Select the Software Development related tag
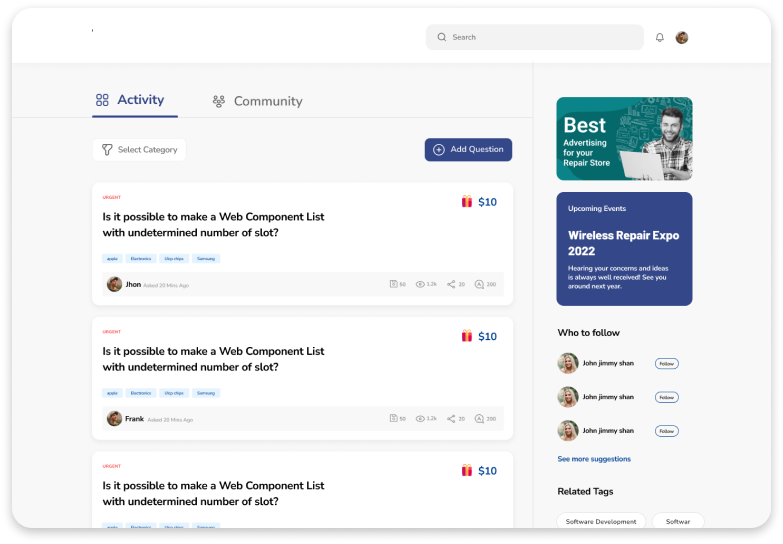This screenshot has width=783, height=544. 600,521
